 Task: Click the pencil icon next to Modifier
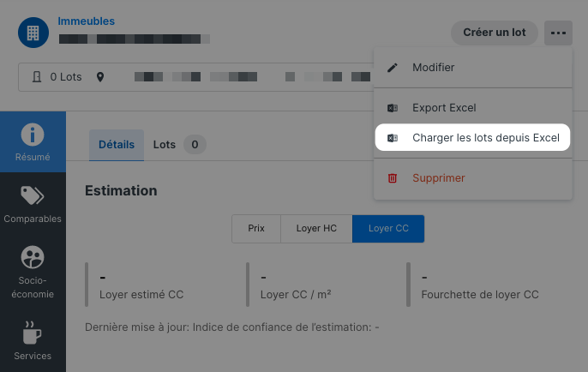393,68
